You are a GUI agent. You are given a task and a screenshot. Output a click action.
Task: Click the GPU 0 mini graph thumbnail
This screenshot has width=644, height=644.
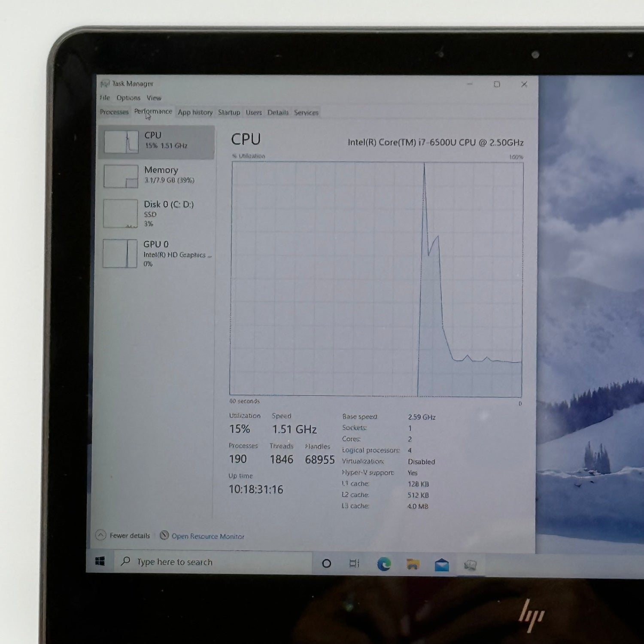click(x=120, y=253)
